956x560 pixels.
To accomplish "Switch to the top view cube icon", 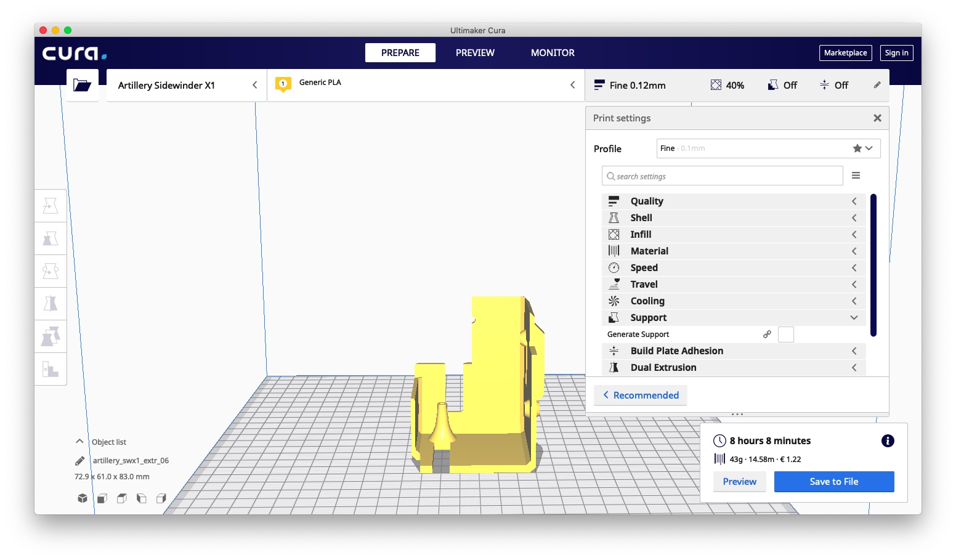I will click(122, 498).
